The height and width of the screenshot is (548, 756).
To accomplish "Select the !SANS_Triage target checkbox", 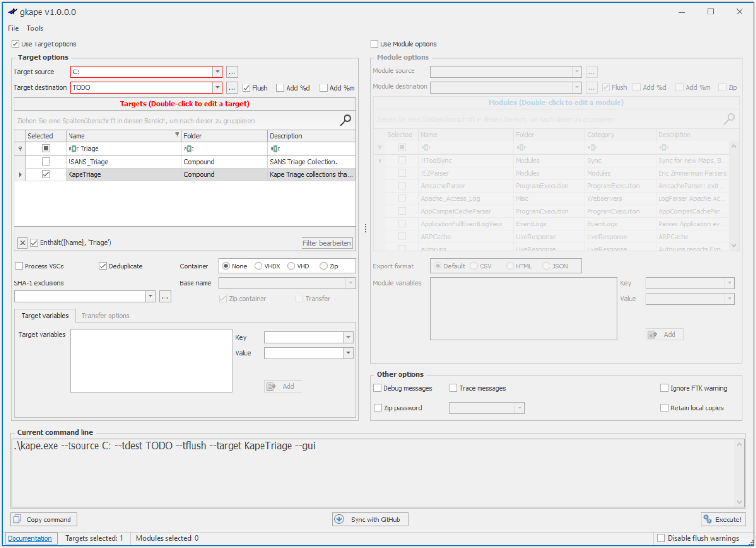I will [x=46, y=162].
